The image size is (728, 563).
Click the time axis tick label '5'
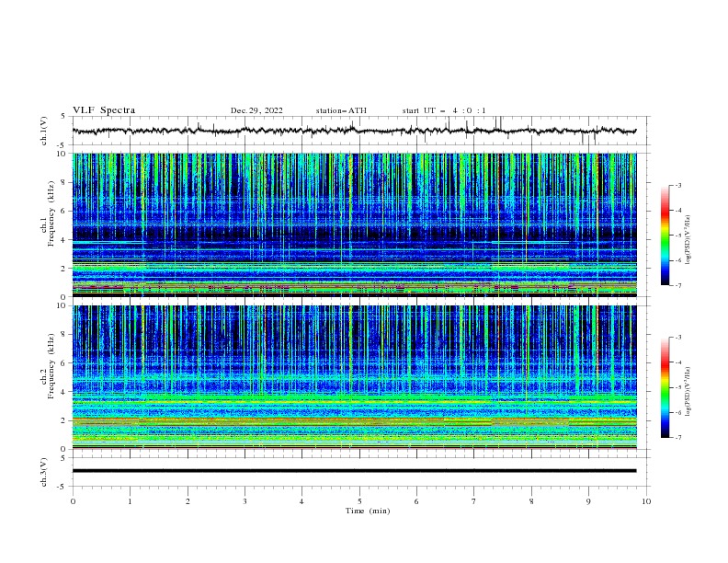359,501
